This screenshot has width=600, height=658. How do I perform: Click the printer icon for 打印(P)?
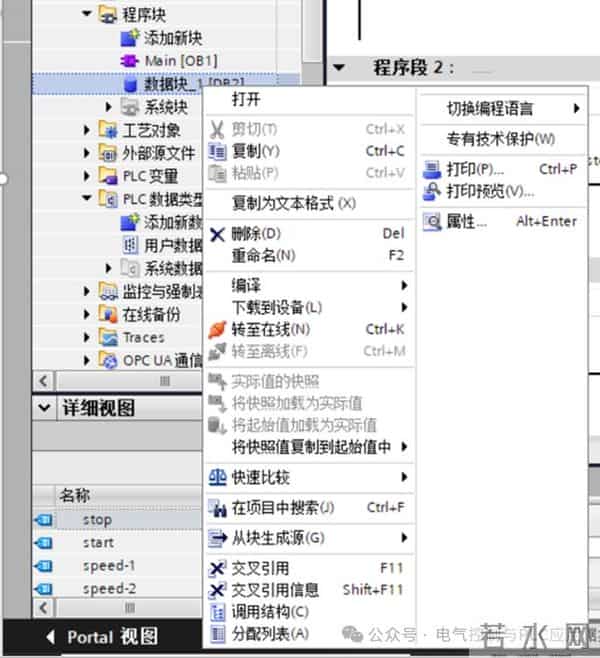click(431, 170)
